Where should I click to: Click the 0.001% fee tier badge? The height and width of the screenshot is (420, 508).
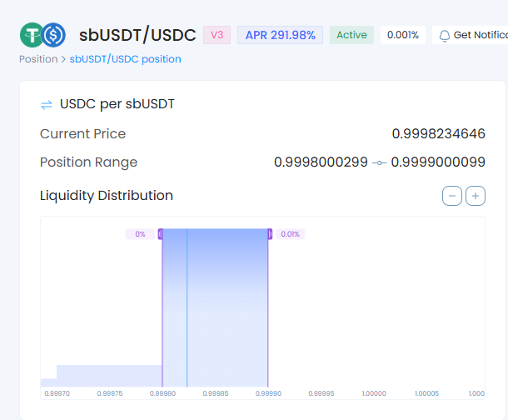pyautogui.click(x=403, y=35)
